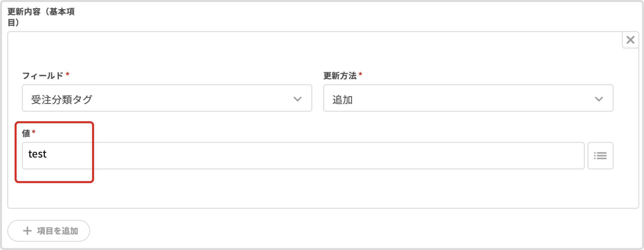Open the list icon beside the 値 field
The height and width of the screenshot is (250, 644).
click(600, 156)
